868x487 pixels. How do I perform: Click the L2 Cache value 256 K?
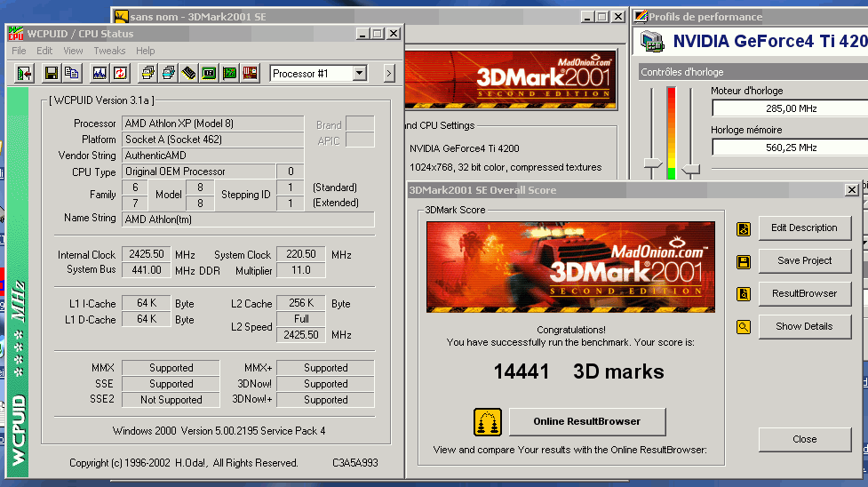[x=300, y=303]
